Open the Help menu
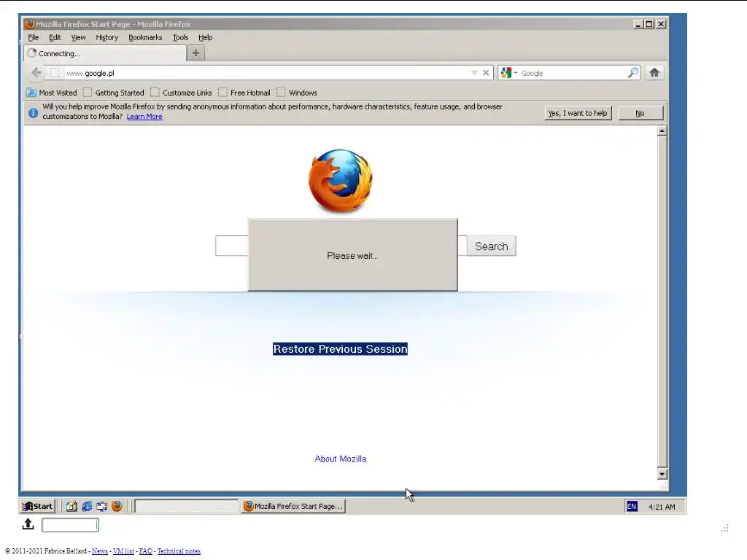The width and height of the screenshot is (747, 560). click(205, 37)
